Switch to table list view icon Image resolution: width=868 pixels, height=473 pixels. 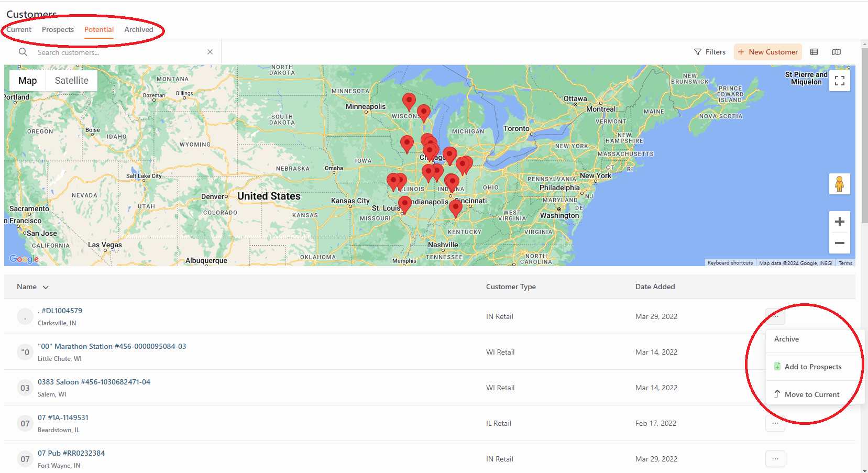coord(814,52)
